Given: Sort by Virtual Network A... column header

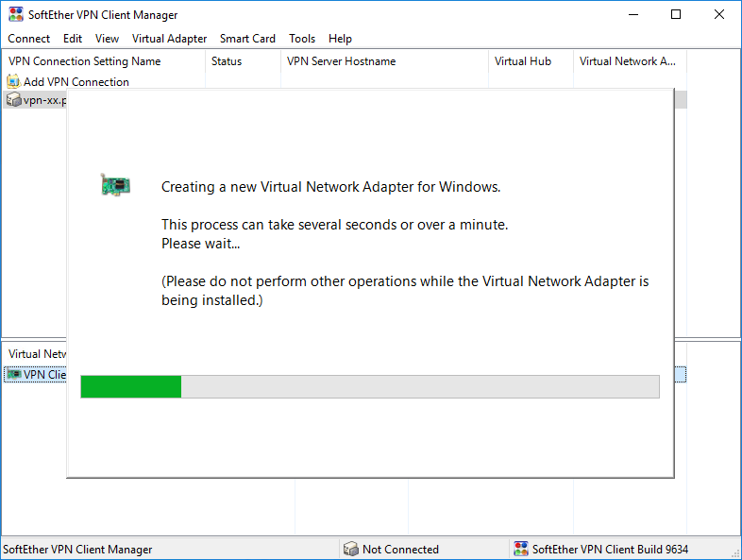Looking at the screenshot, I should pyautogui.click(x=630, y=61).
